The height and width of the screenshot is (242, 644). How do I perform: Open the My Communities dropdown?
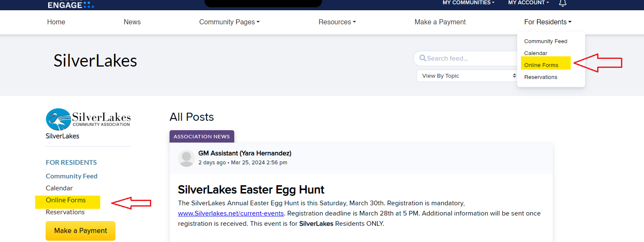click(469, 3)
